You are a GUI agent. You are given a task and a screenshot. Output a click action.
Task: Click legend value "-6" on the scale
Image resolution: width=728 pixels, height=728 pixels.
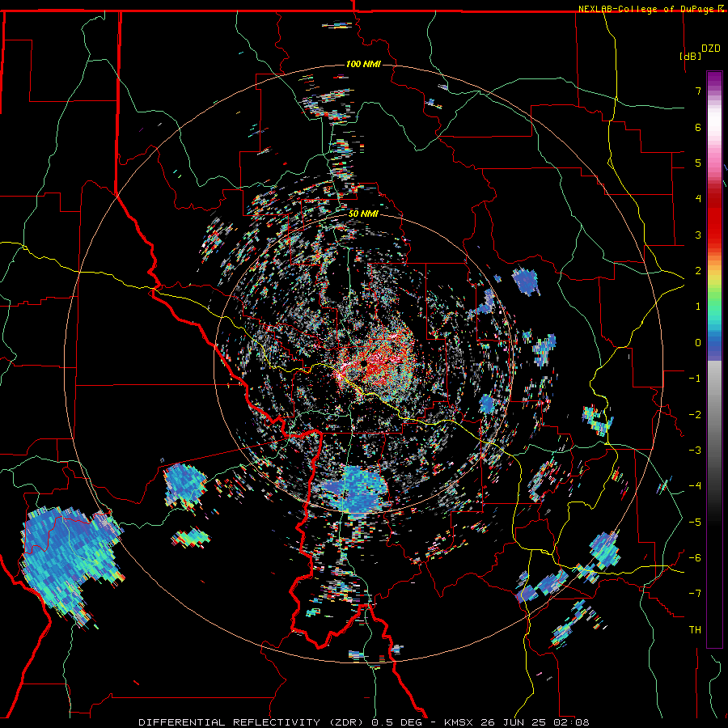695,558
